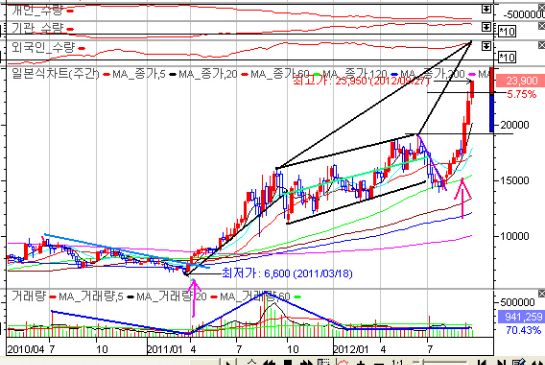Image resolution: width=545 pixels, height=365 pixels.
Task: Click the 500000 volume axis label
Action: 518,302
